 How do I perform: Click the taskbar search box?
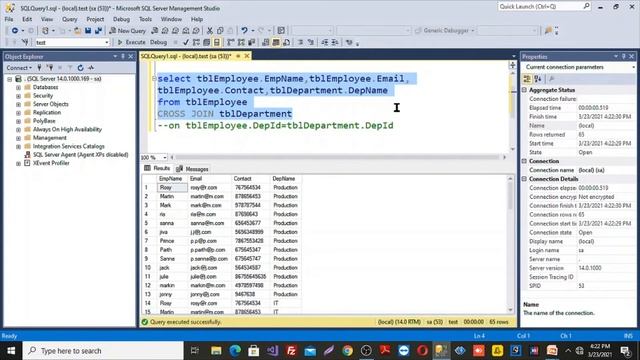[x=103, y=351]
